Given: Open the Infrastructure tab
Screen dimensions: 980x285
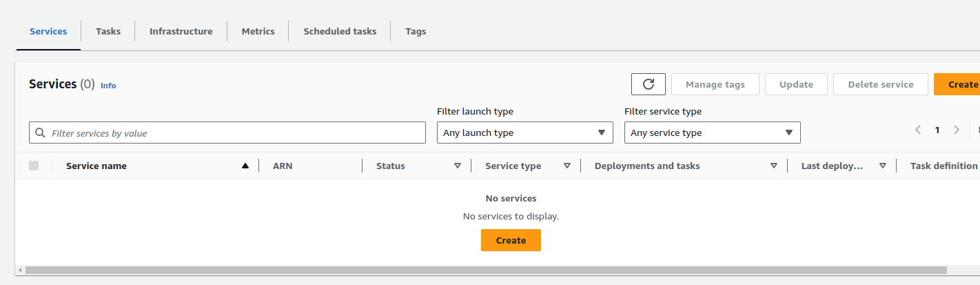Looking at the screenshot, I should [181, 31].
